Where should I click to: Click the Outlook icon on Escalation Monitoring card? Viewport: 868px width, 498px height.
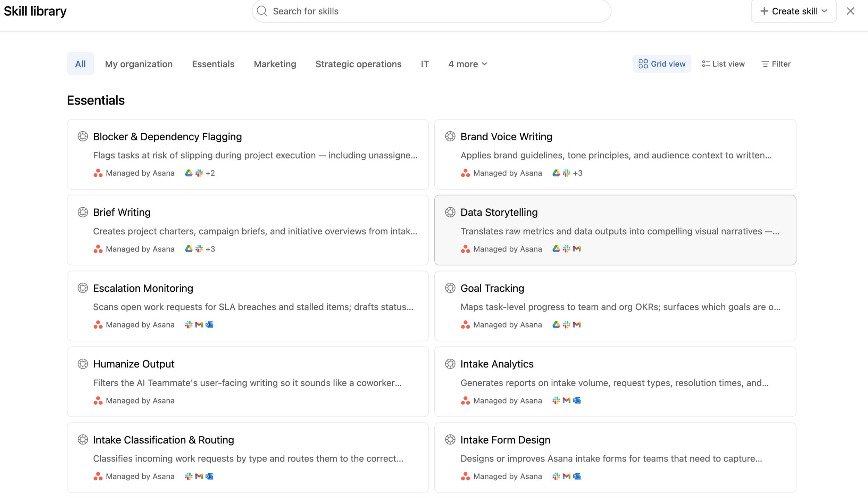pos(209,324)
